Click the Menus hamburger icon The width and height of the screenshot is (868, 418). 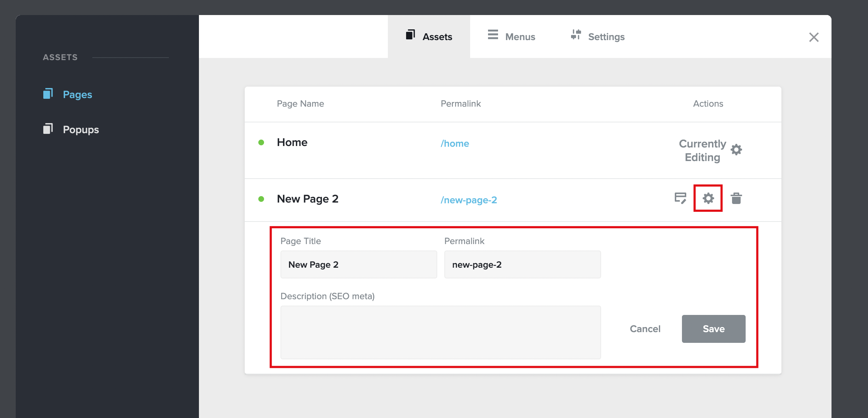pyautogui.click(x=493, y=35)
